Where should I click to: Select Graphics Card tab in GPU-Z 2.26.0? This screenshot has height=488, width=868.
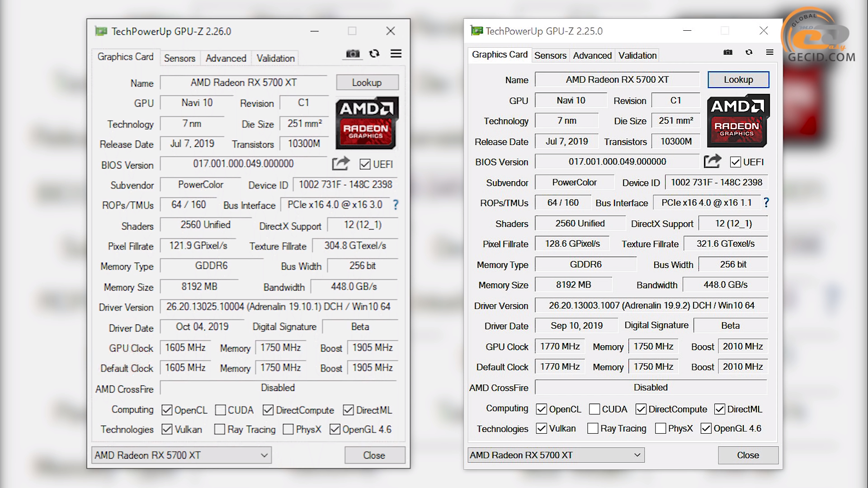(125, 57)
